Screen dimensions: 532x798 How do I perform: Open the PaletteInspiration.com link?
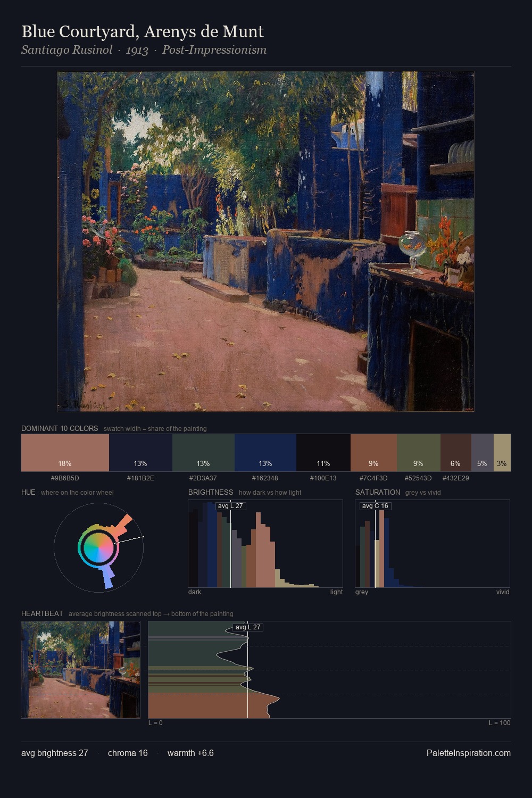tap(469, 753)
